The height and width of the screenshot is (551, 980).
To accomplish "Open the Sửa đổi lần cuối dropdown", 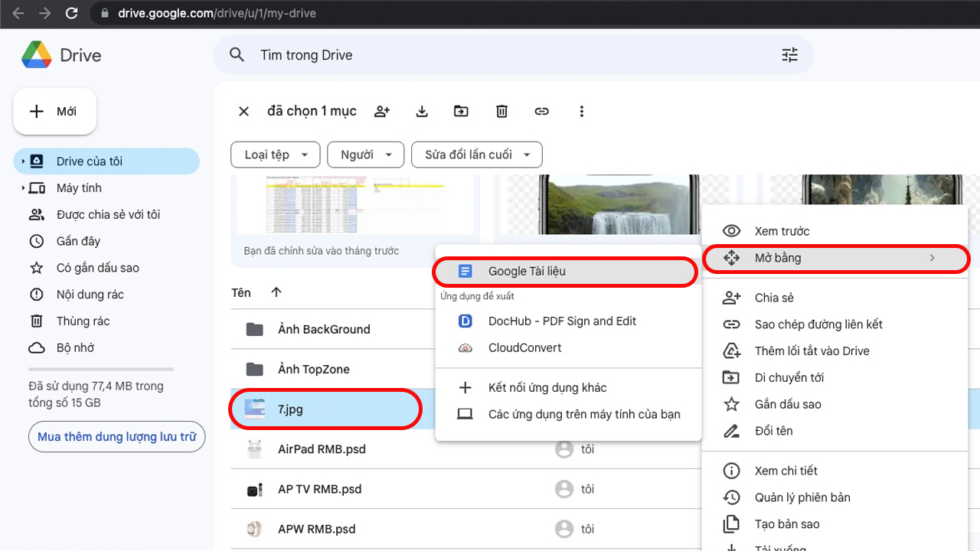I will [477, 155].
